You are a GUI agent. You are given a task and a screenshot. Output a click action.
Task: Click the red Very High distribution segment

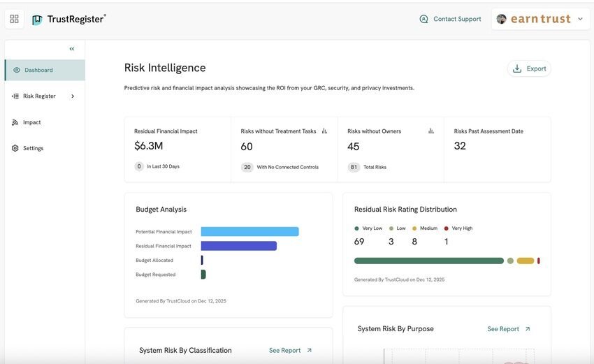tap(538, 261)
